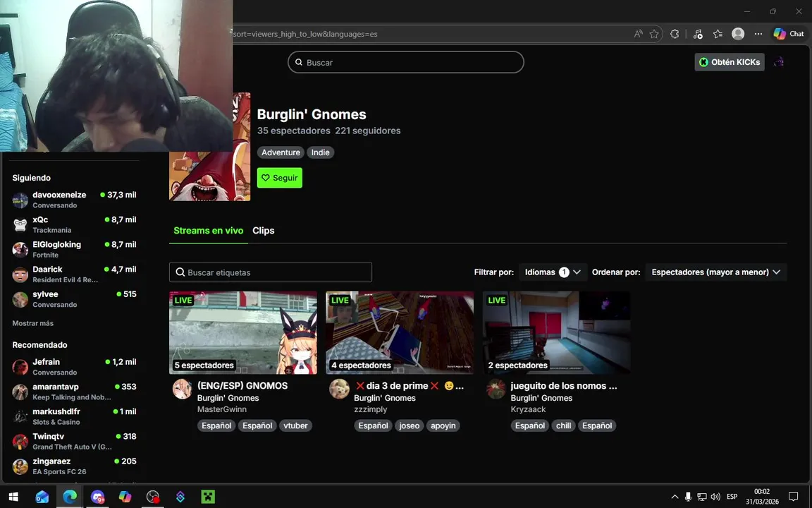
Task: Click the Read aloud icon in address bar
Action: click(x=638, y=34)
